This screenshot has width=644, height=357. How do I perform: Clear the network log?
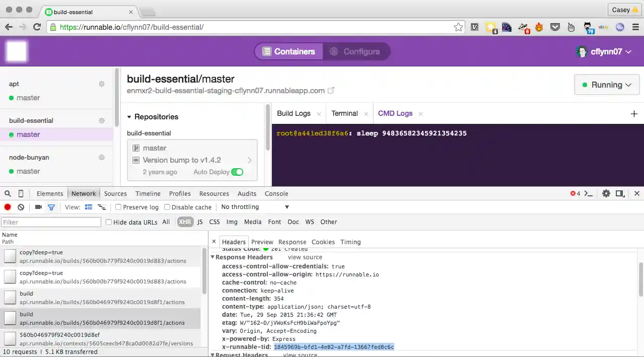click(x=21, y=207)
